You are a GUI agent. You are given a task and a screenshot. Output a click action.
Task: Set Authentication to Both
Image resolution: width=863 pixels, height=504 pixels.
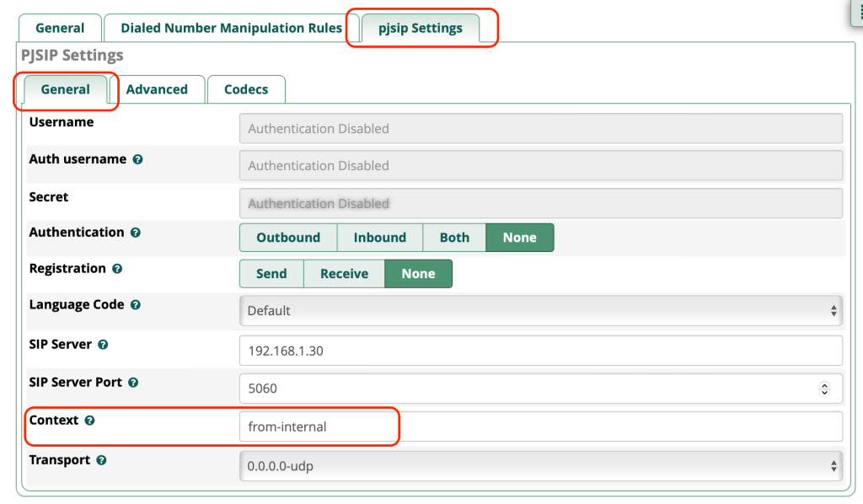pyautogui.click(x=454, y=238)
